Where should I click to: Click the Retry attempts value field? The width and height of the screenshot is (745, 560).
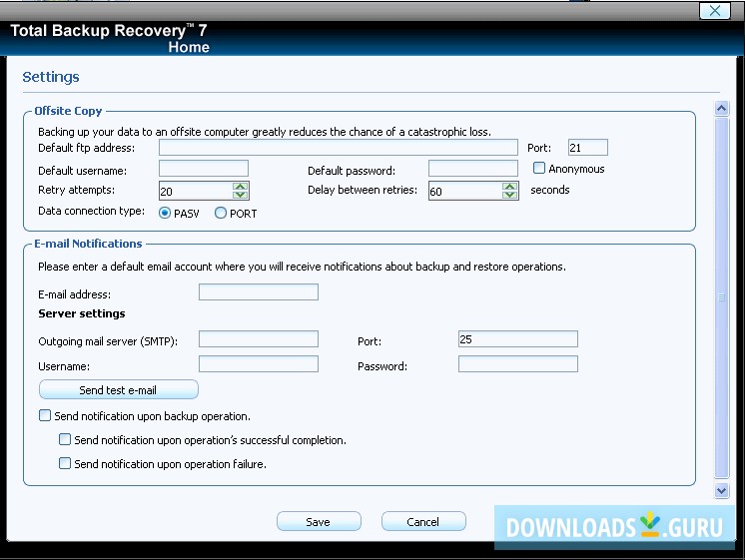click(x=196, y=191)
